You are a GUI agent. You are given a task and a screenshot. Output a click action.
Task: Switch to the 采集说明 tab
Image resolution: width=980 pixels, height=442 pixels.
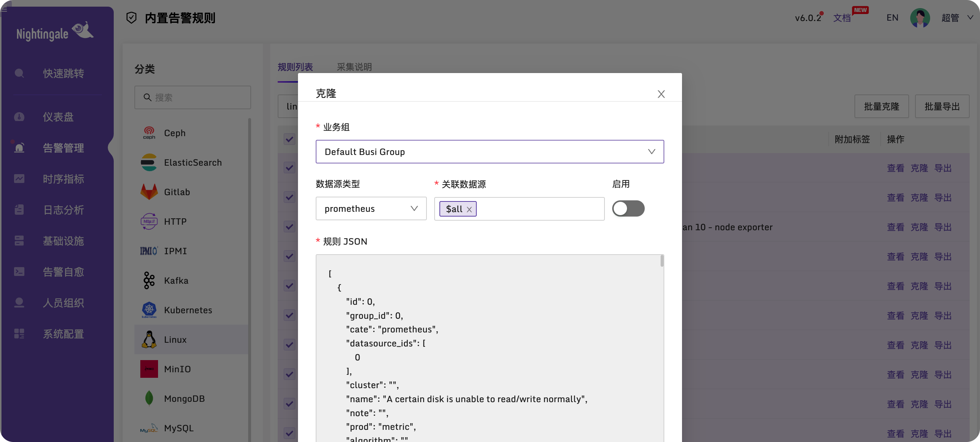click(354, 67)
